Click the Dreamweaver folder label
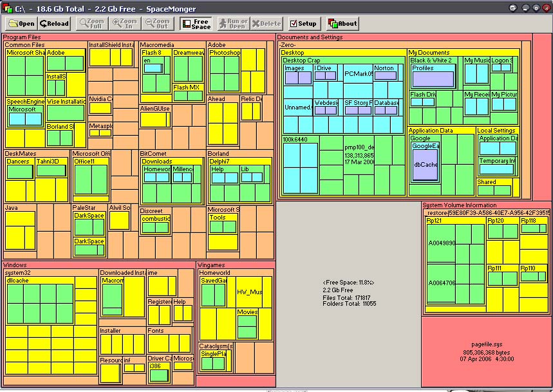Screen dimensions: 553x392 tap(189, 53)
